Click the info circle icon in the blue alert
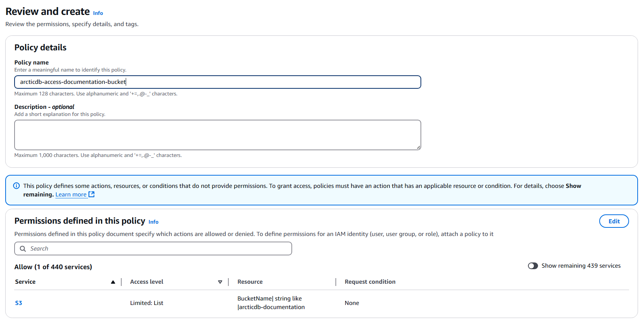 (16, 186)
